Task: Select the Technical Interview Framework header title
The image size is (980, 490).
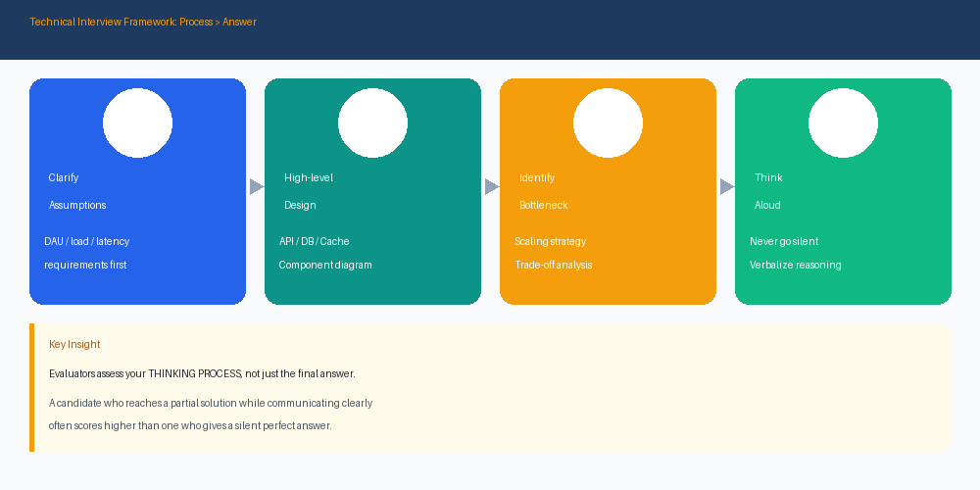Action: (x=143, y=22)
